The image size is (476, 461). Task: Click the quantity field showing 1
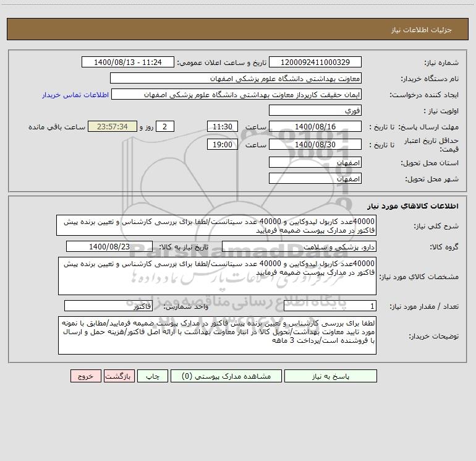(330, 306)
